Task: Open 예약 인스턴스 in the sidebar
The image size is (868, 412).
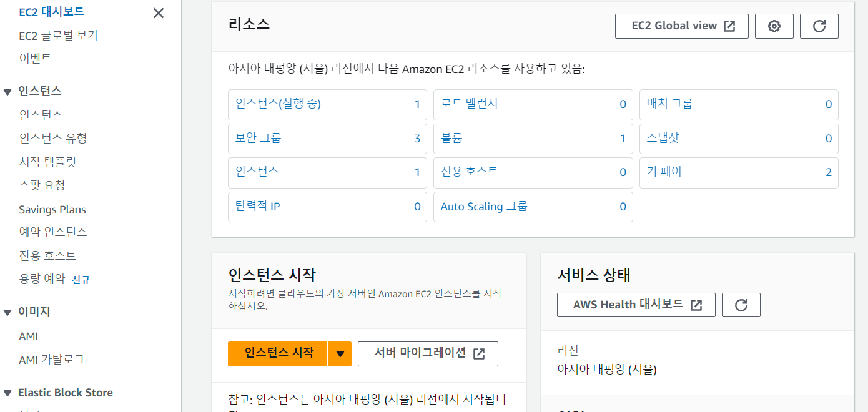Action: coord(53,232)
